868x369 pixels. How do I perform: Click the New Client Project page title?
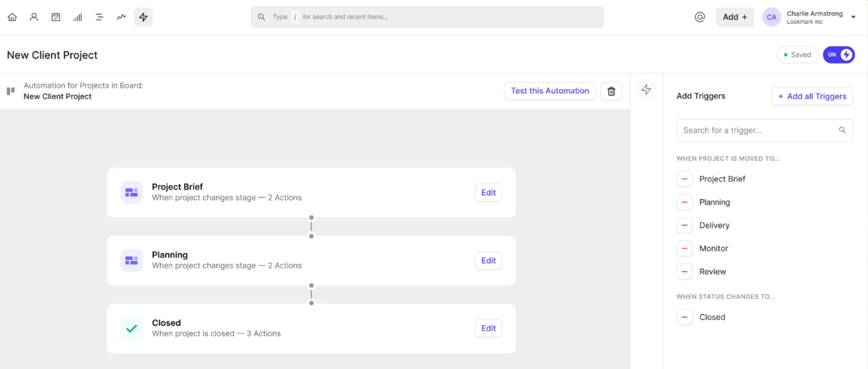click(x=52, y=55)
